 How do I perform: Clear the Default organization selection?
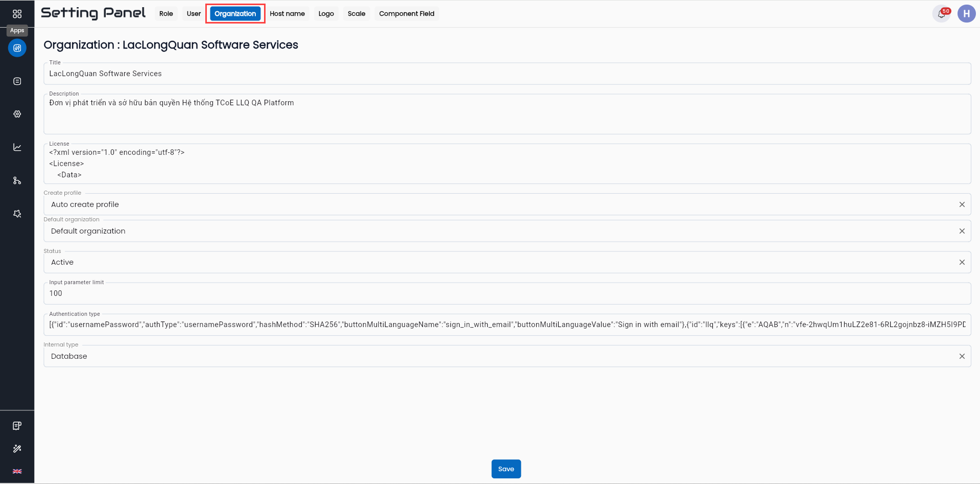[x=962, y=231]
